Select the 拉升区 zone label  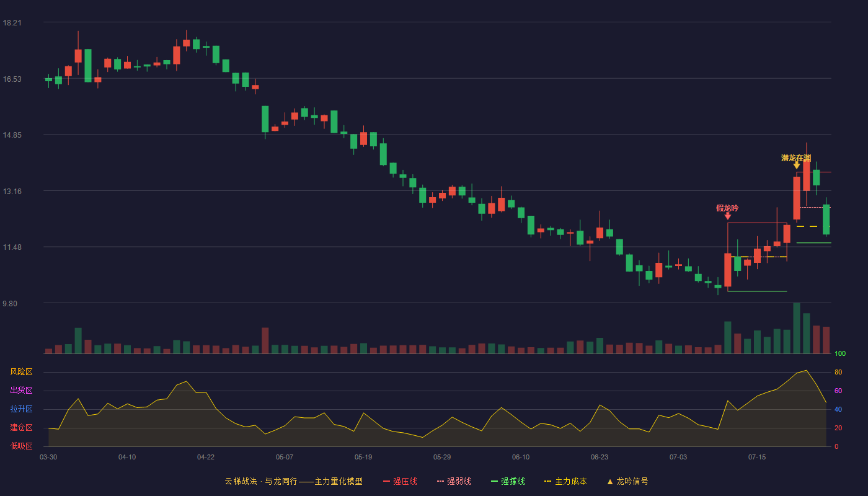(21, 409)
